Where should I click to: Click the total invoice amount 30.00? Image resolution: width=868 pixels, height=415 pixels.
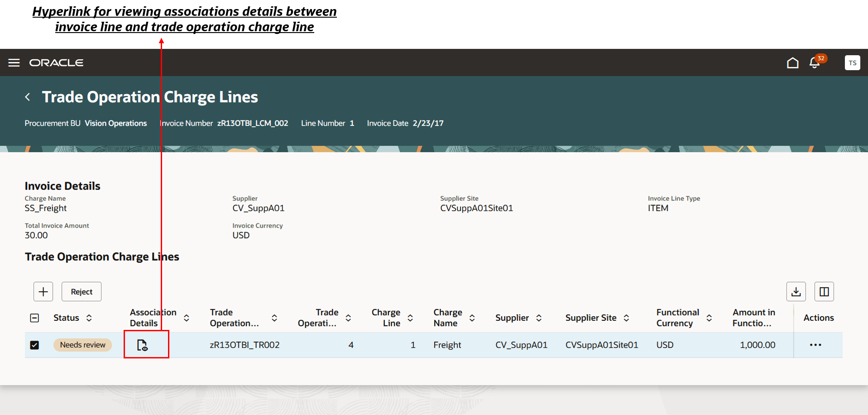click(x=36, y=235)
